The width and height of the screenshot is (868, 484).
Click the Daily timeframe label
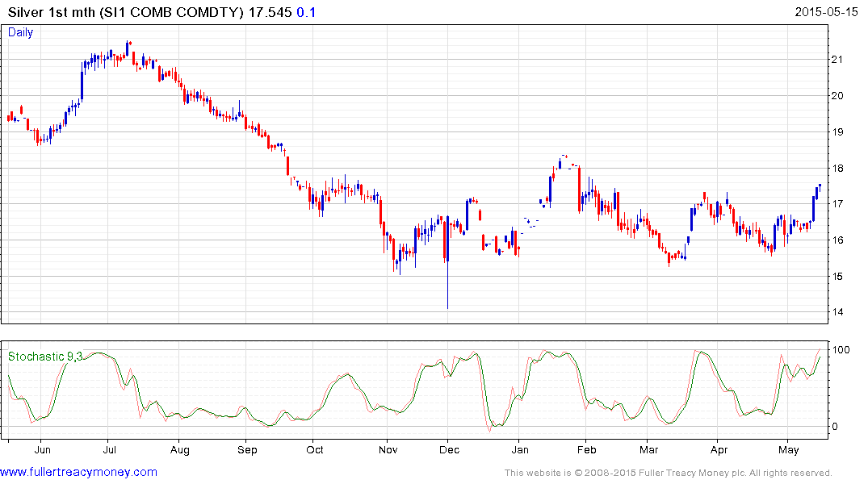click(21, 32)
